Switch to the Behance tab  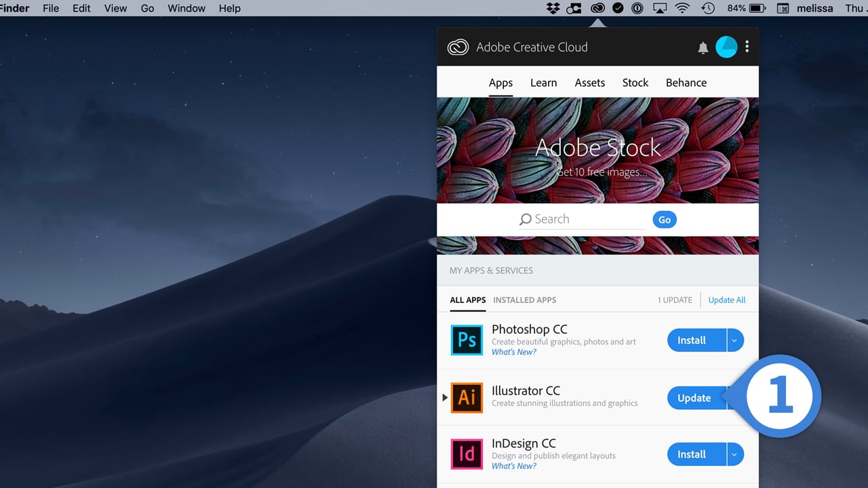[686, 83]
